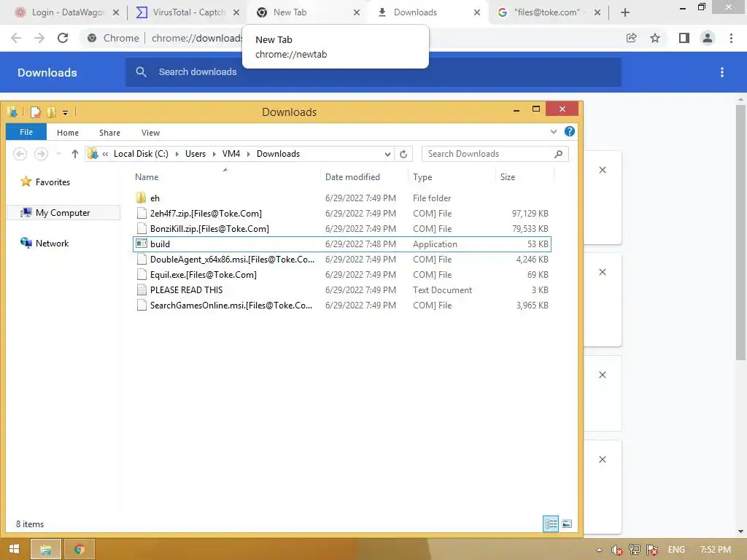This screenshot has width=747, height=560.
Task: Open the View ribbon tab
Action: (150, 133)
